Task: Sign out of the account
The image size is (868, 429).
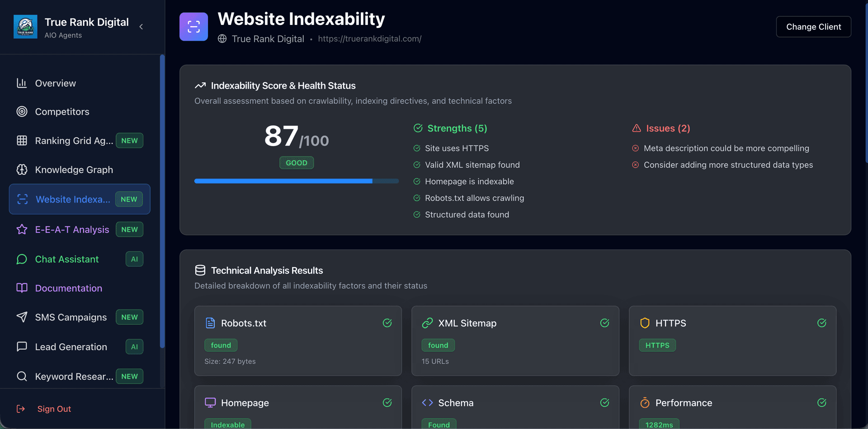Action: tap(54, 409)
